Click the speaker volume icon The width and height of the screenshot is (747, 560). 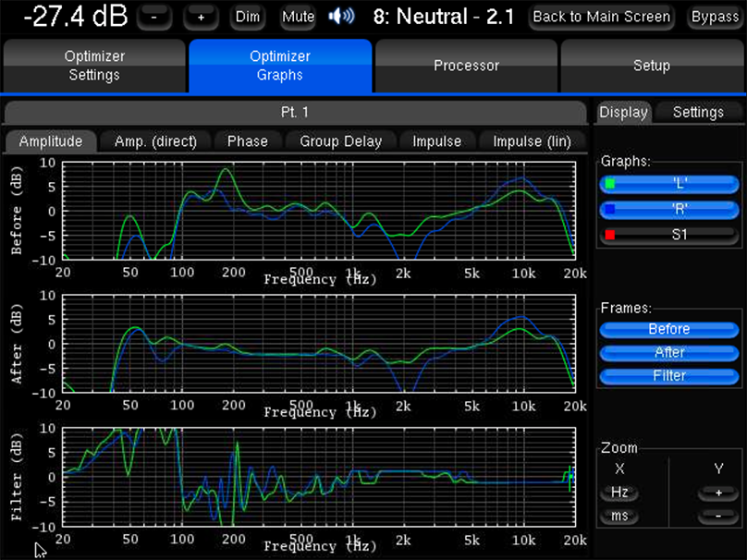(341, 17)
